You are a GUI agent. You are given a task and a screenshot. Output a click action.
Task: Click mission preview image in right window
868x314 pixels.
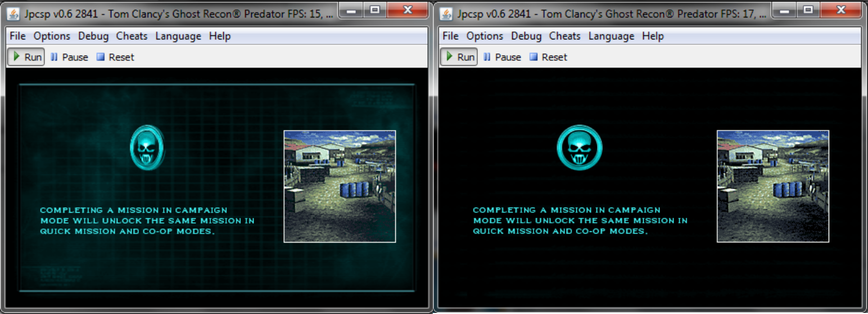pos(773,186)
